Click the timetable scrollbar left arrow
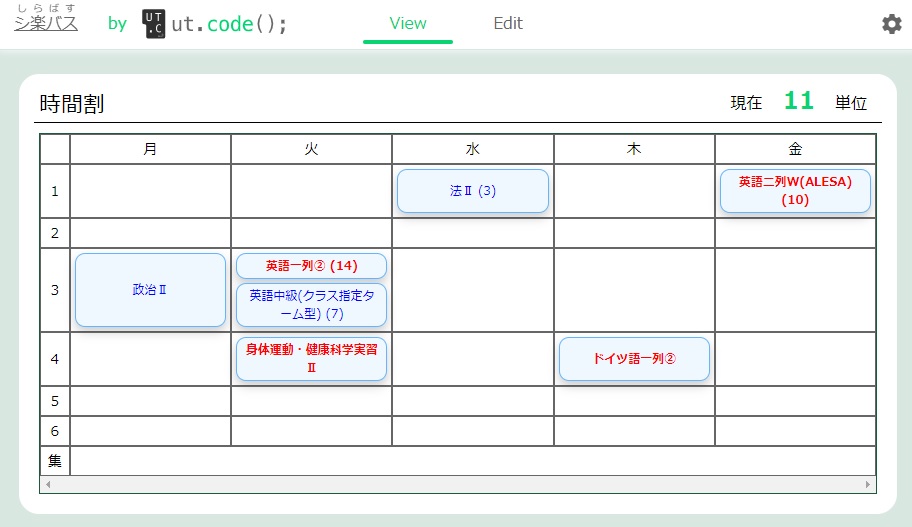The height and width of the screenshot is (527, 912). point(47,484)
